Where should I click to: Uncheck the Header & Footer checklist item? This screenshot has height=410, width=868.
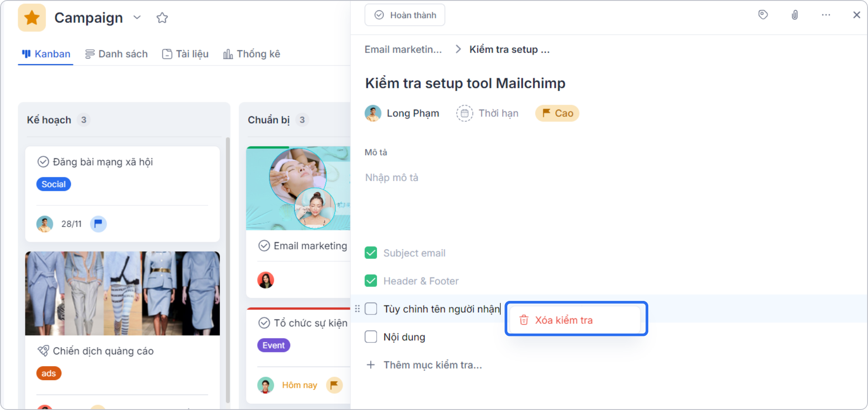pyautogui.click(x=371, y=281)
